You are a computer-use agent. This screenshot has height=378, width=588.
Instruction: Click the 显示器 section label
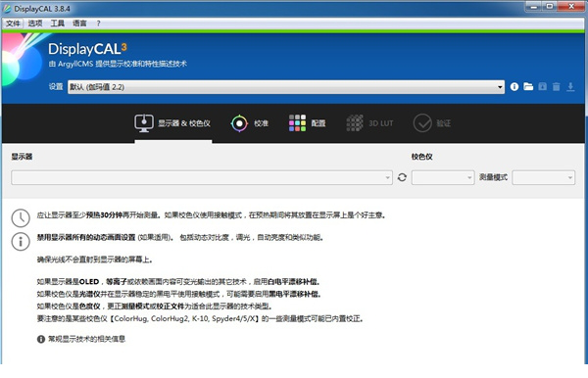click(x=22, y=157)
